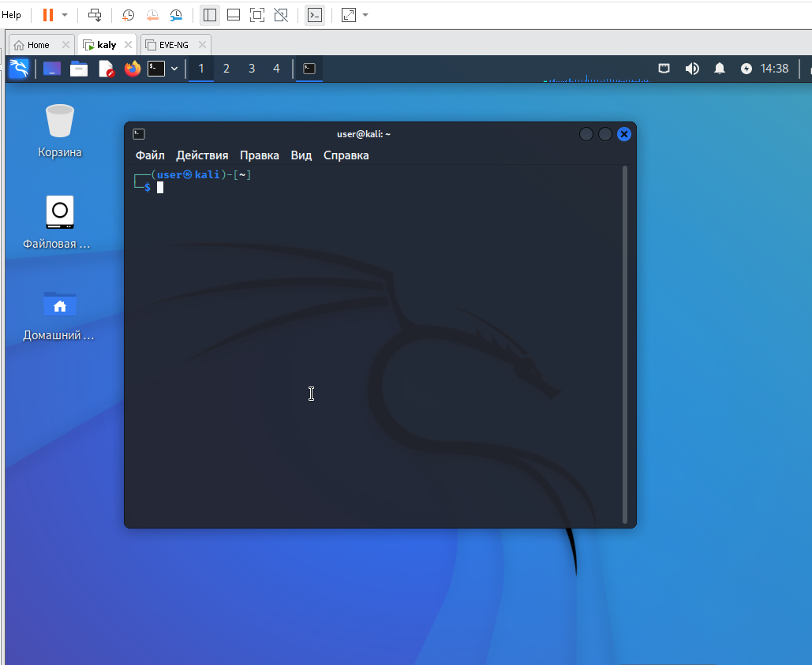Open the volume control tray icon
The image size is (812, 665).
(x=692, y=69)
